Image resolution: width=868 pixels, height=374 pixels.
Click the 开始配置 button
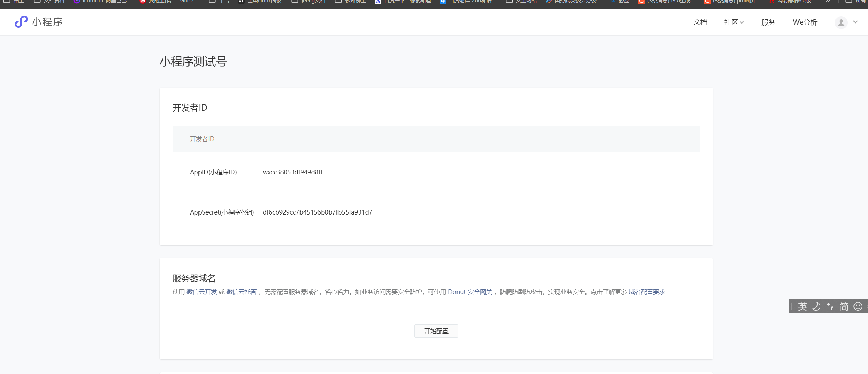pyautogui.click(x=436, y=331)
